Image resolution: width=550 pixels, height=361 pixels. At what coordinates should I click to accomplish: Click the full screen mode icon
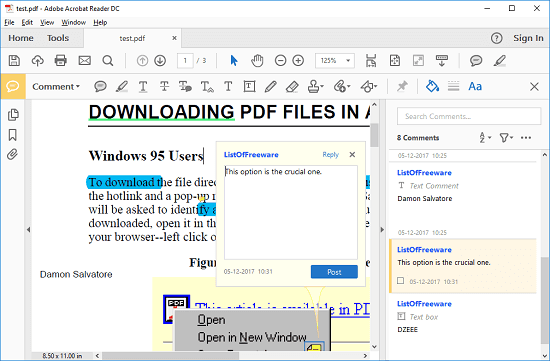(418, 61)
